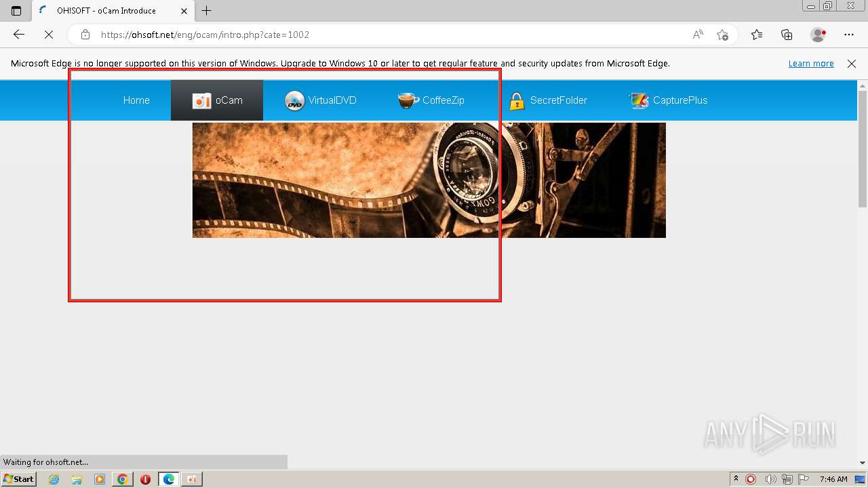Open Edge Settings and more menu
The image size is (868, 488).
[849, 35]
